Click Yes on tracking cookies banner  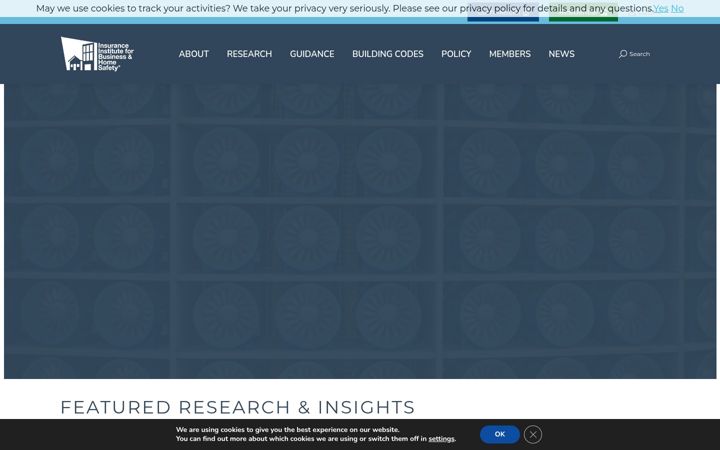tap(661, 9)
